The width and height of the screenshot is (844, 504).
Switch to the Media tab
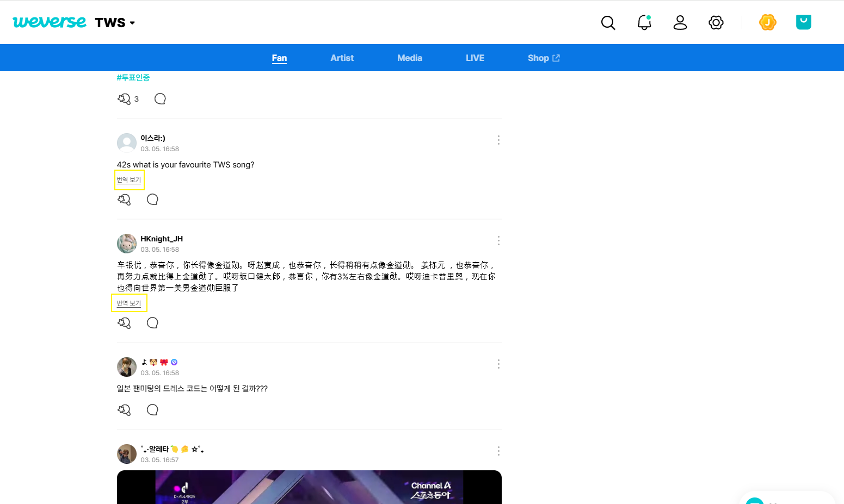[x=410, y=58]
